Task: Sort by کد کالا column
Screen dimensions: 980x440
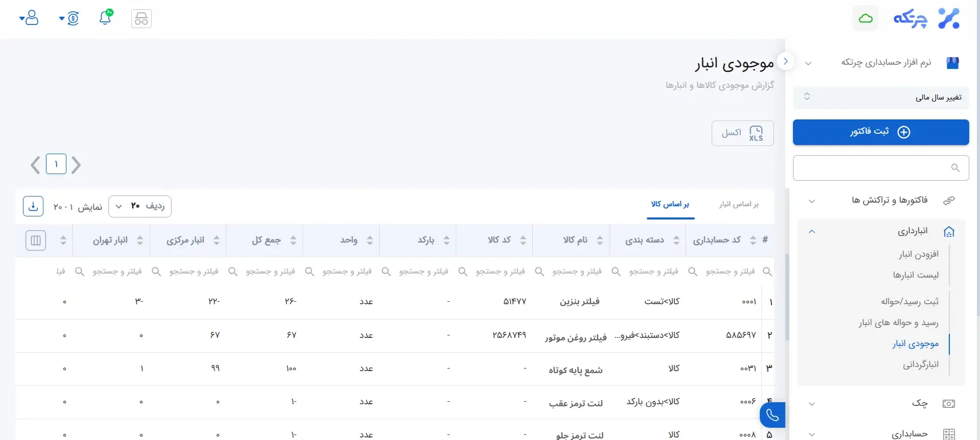Action: (523, 240)
